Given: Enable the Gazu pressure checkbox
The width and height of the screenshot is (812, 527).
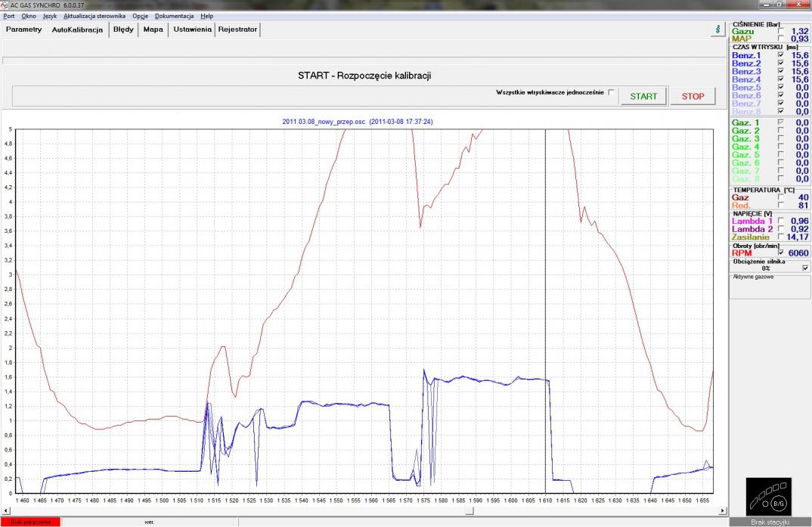Looking at the screenshot, I should 781,30.
